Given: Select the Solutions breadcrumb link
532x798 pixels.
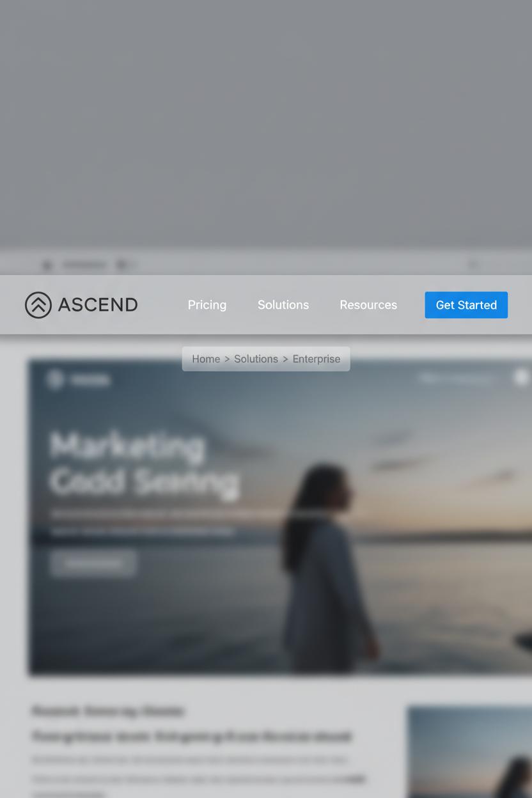Looking at the screenshot, I should click(256, 359).
